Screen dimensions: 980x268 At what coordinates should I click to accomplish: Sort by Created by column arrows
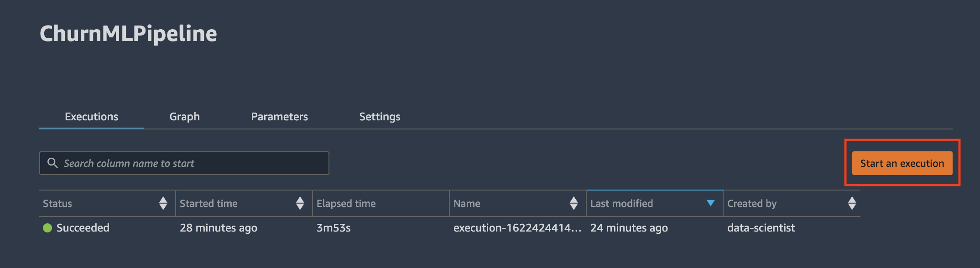(852, 203)
